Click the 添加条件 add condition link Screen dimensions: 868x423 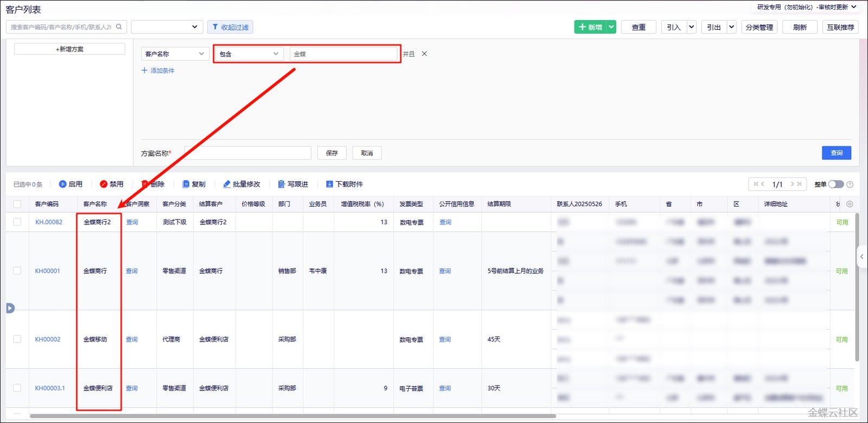[x=162, y=70]
